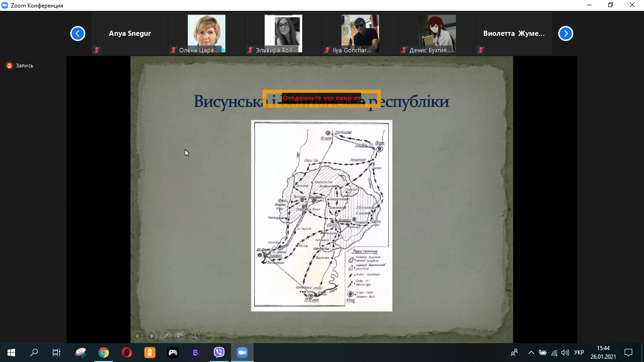This screenshot has width=644, height=362.
Task: Open Viber from the taskbar
Action: click(219, 353)
